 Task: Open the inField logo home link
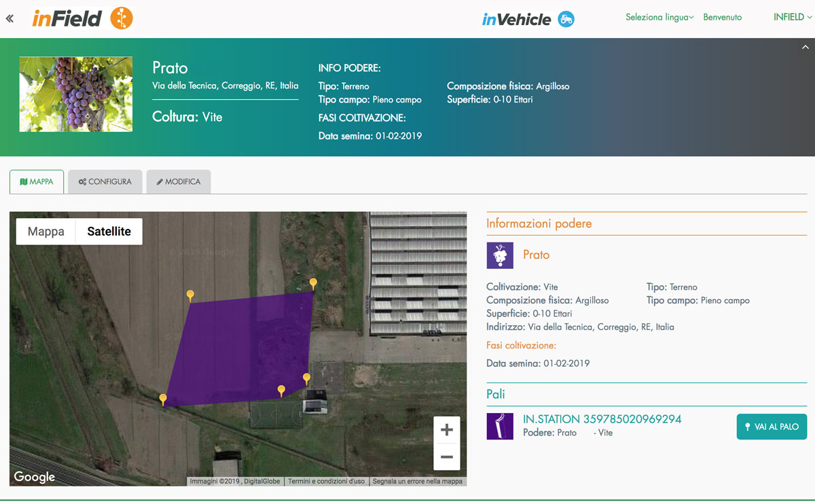82,18
